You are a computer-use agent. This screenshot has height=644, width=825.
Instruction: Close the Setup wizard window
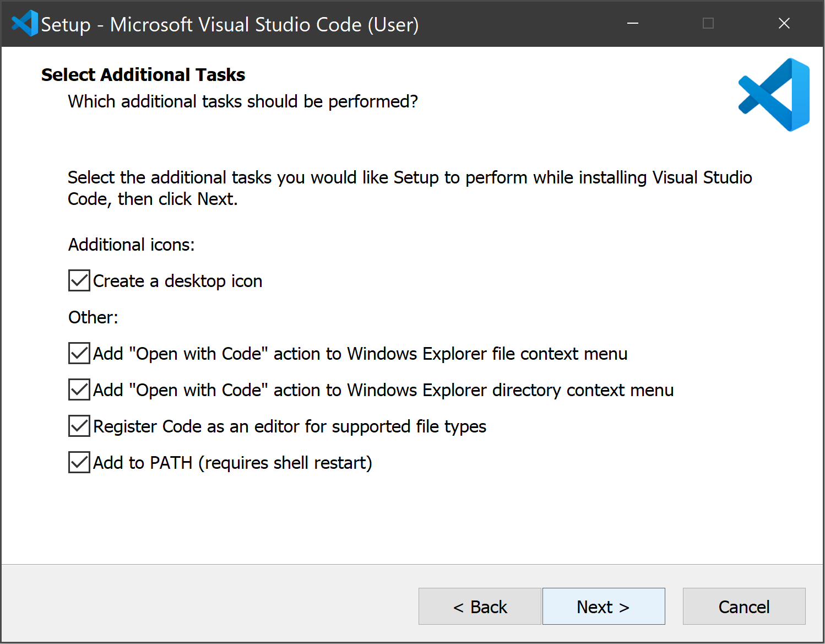784,24
